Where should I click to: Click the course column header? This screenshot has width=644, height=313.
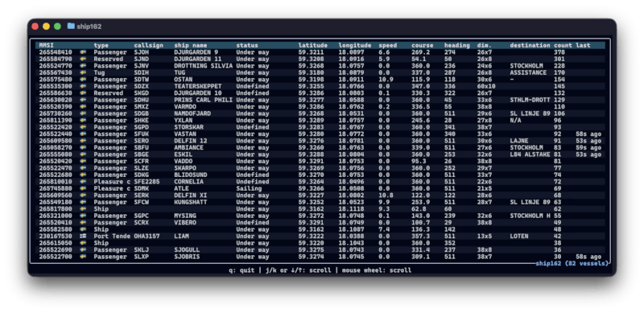[422, 45]
